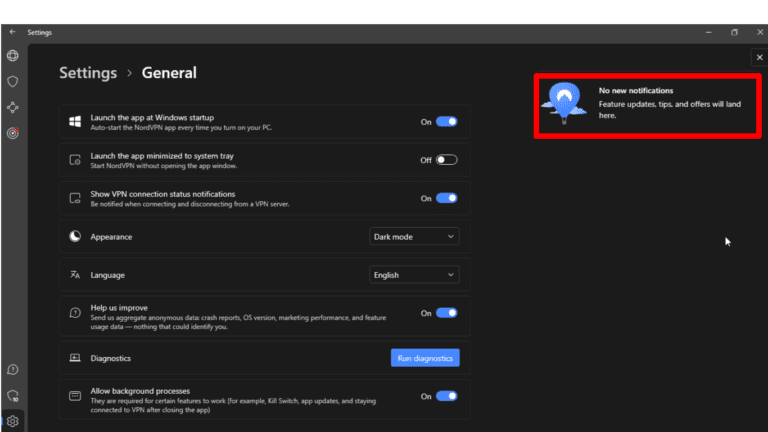Expand the Language English dropdown
This screenshot has width=768, height=432.
tap(414, 275)
